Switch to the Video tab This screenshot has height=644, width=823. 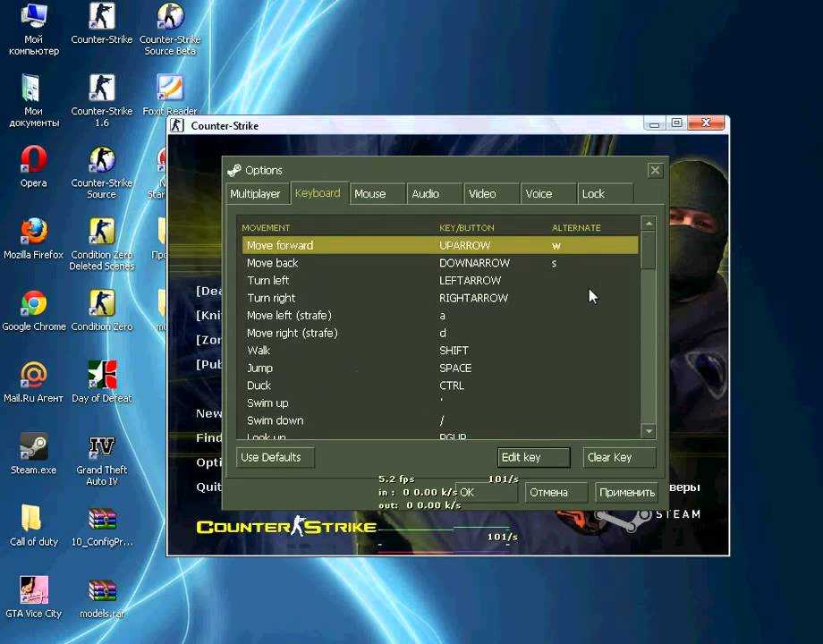[491, 194]
